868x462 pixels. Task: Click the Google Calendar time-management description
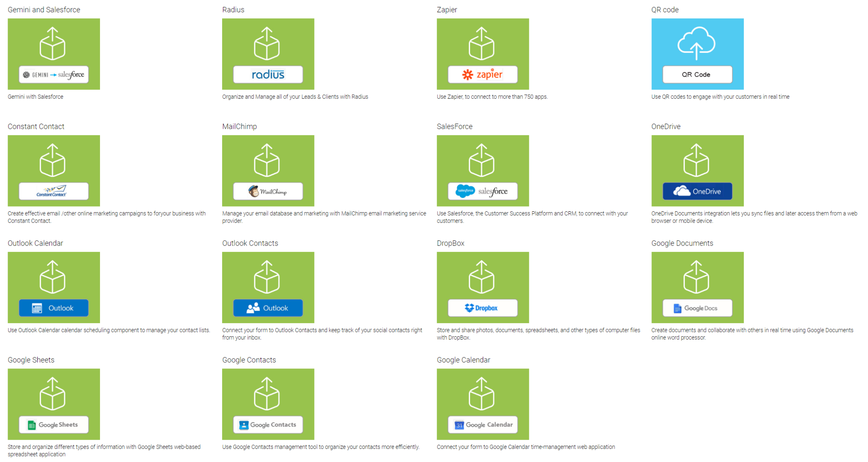(x=526, y=447)
